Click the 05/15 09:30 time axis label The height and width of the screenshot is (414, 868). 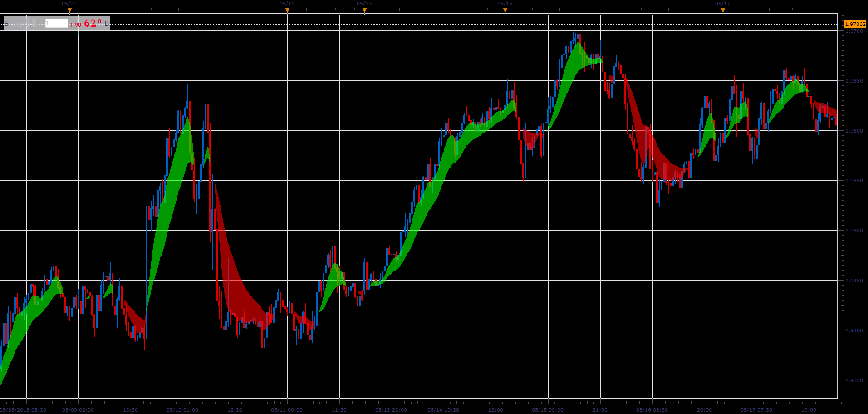point(548,410)
